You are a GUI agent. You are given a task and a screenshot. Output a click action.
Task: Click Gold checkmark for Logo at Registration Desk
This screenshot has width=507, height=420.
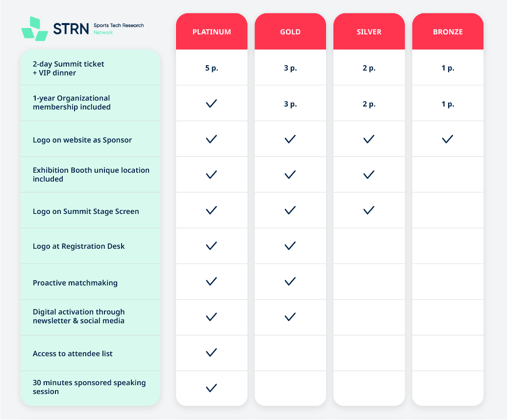click(290, 246)
